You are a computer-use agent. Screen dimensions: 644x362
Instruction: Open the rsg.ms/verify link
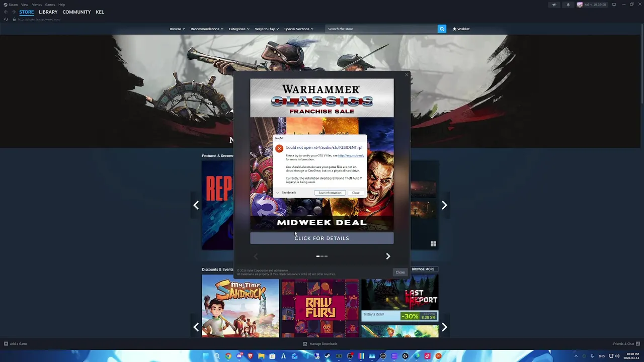click(351, 155)
